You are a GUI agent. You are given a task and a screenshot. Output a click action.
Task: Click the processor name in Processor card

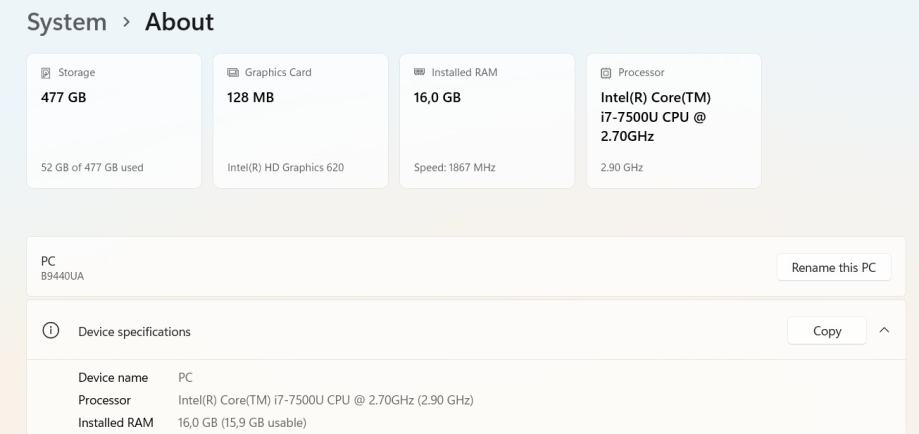[655, 116]
